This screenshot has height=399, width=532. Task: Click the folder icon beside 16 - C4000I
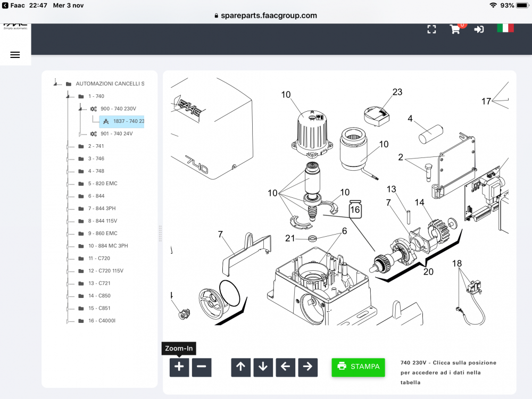81,321
